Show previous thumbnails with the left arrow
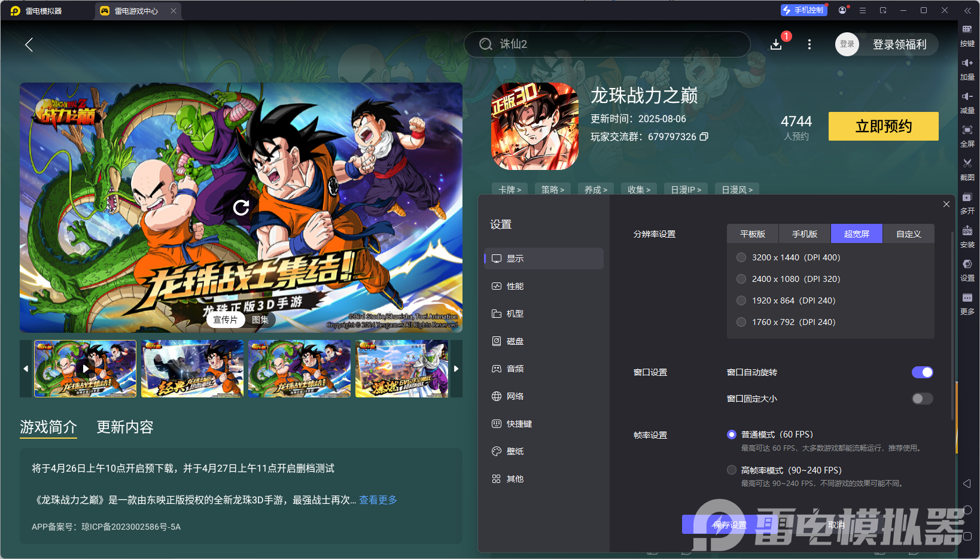Image resolution: width=980 pixels, height=559 pixels. click(x=26, y=369)
